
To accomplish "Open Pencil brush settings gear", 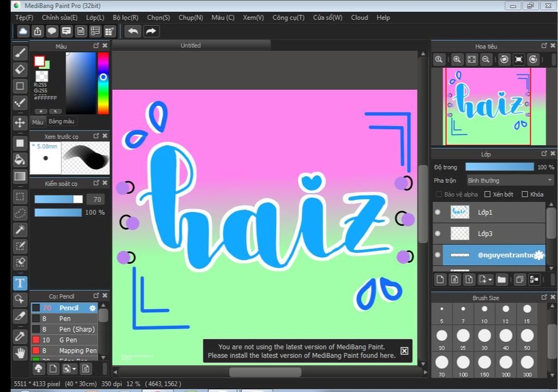I will pos(93,308).
